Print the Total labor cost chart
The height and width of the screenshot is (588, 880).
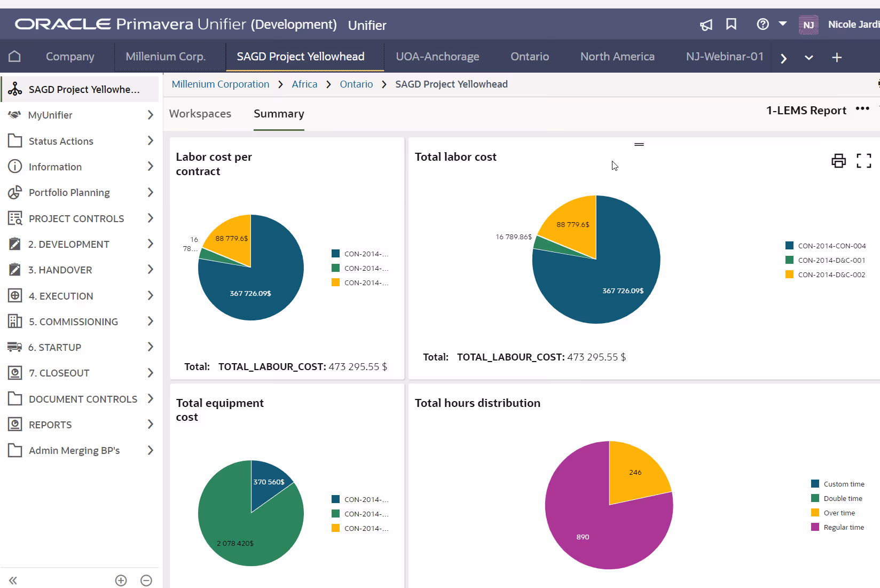pos(838,160)
